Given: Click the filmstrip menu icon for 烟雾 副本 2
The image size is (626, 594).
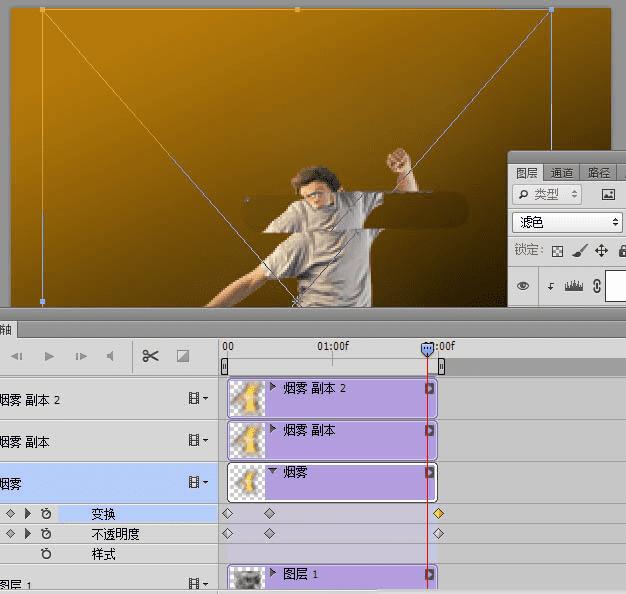Looking at the screenshot, I should tap(196, 399).
